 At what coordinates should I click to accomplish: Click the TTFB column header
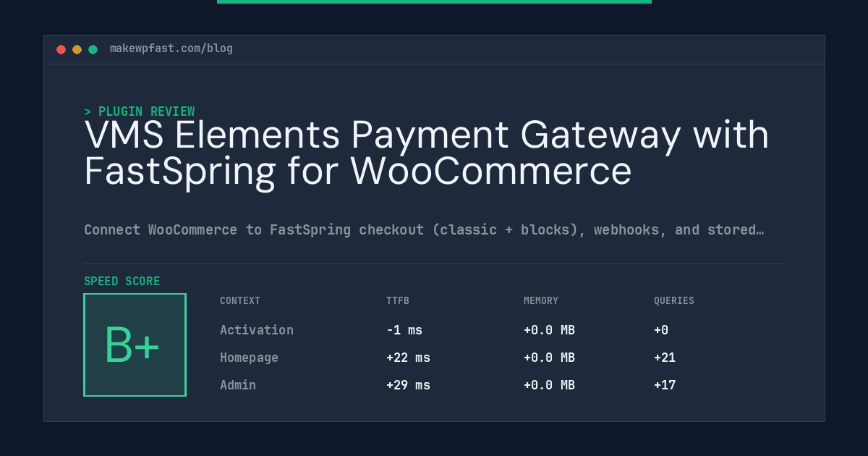(x=398, y=300)
